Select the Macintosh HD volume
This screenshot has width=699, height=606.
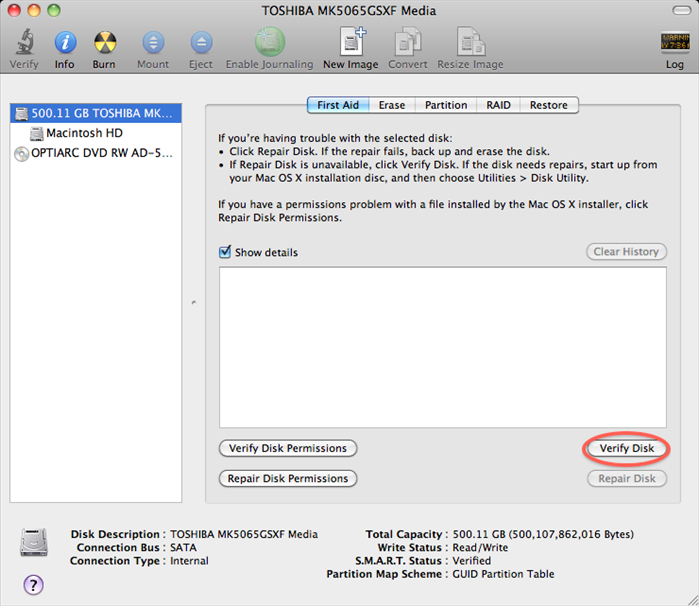tap(95, 133)
